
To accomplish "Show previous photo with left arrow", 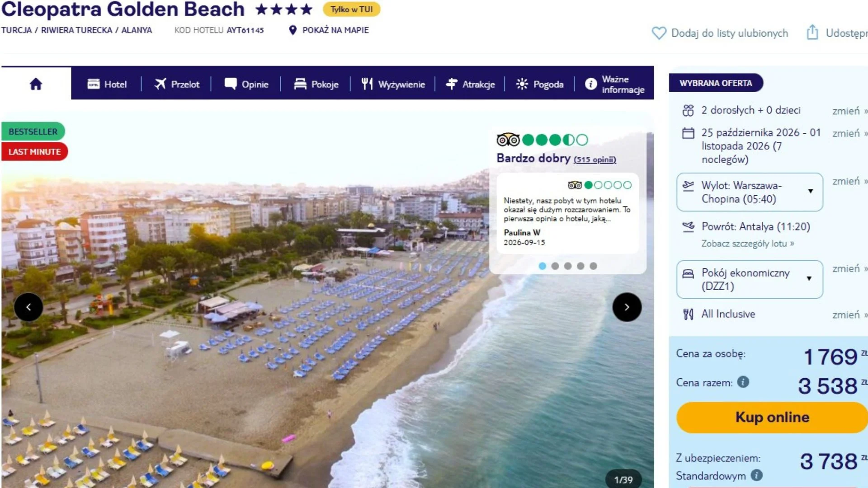I will coord(28,307).
